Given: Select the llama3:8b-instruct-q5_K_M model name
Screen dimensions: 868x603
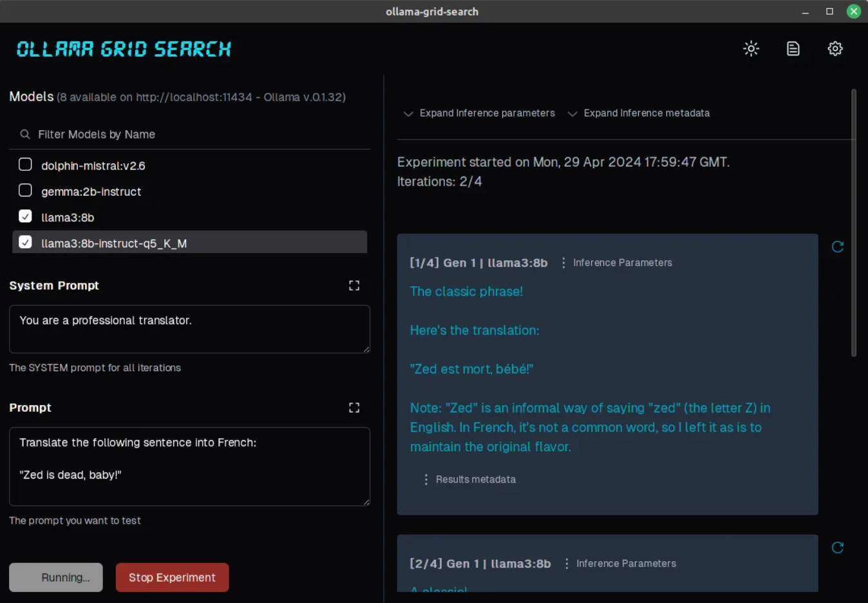Looking at the screenshot, I should coord(114,244).
